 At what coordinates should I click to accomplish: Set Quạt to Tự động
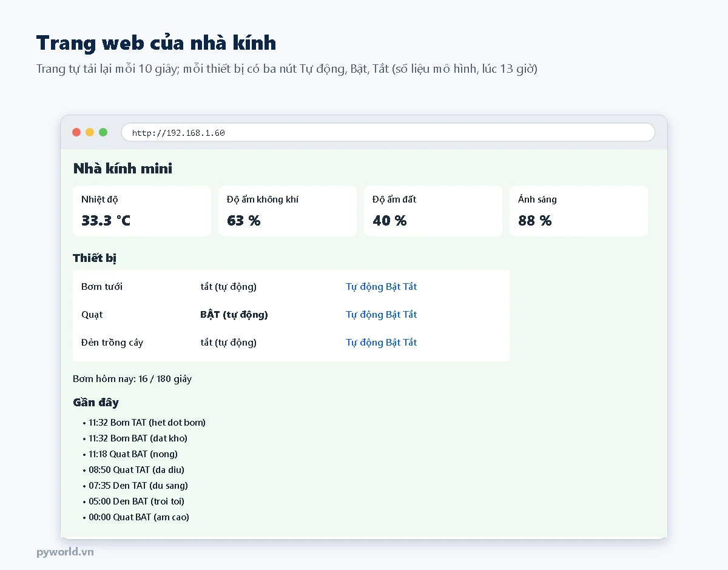[364, 315]
